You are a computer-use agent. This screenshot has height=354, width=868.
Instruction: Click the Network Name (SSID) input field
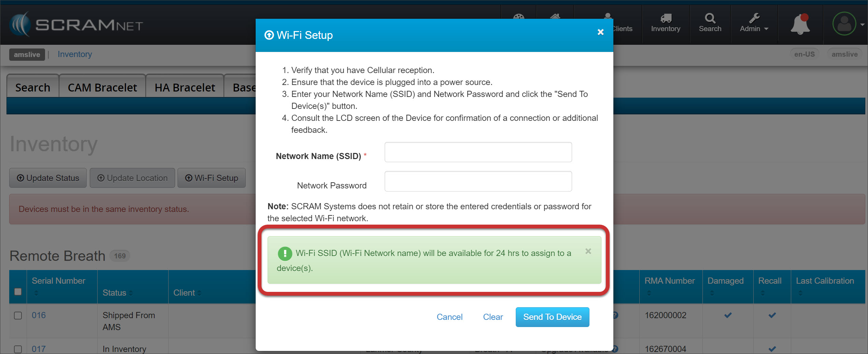tap(478, 152)
